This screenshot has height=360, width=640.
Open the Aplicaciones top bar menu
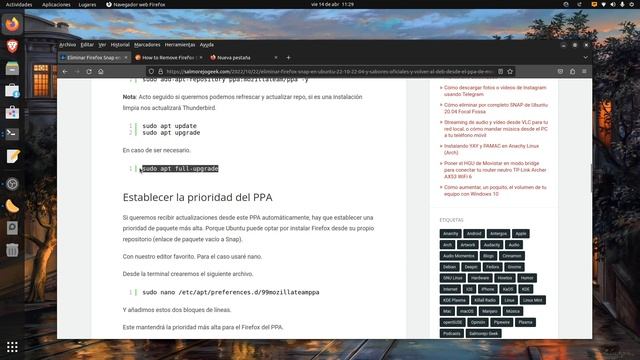click(x=56, y=4)
